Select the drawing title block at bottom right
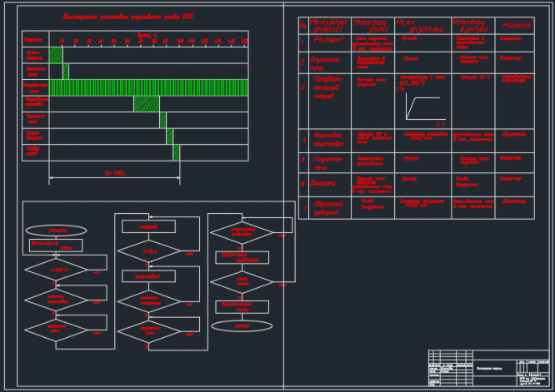The width and height of the screenshot is (555, 392). coord(488,368)
